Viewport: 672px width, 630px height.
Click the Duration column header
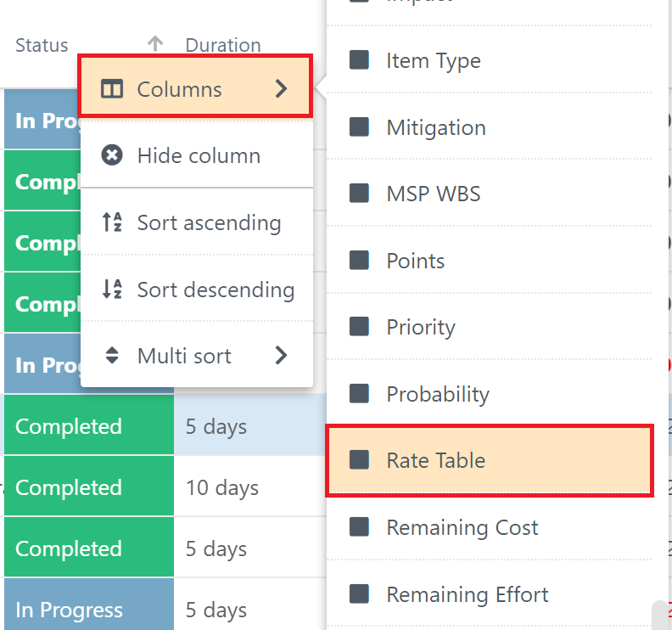(x=223, y=45)
